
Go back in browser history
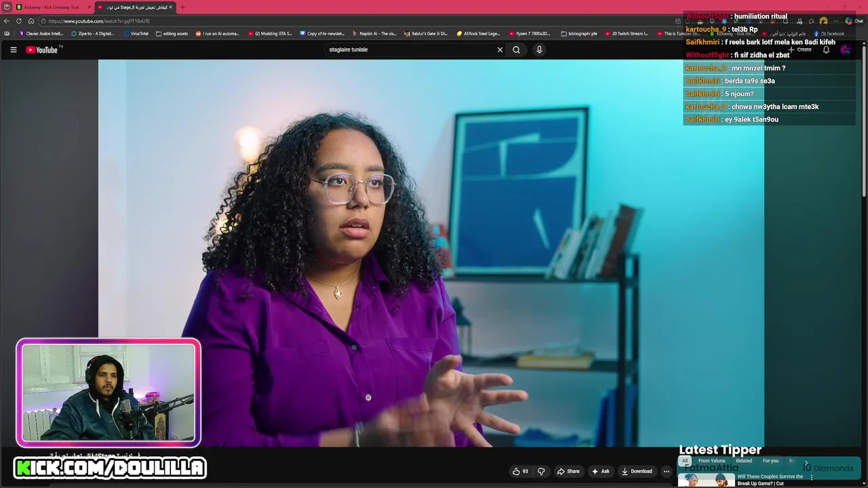point(6,21)
